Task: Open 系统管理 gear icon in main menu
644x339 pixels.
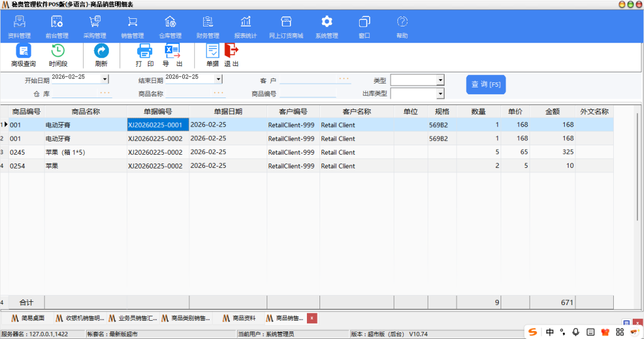Action: 326,26
